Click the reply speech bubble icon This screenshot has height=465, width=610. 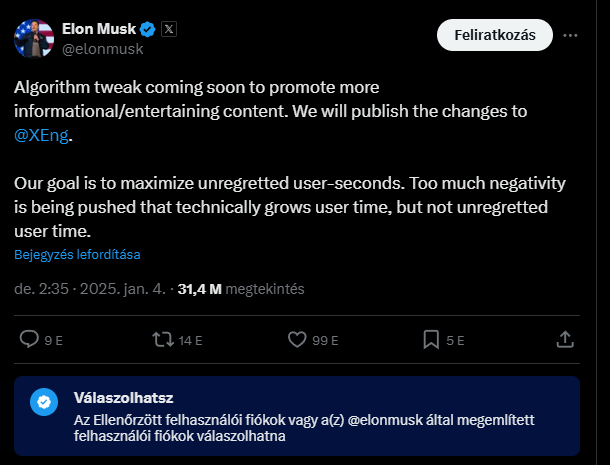[30, 340]
